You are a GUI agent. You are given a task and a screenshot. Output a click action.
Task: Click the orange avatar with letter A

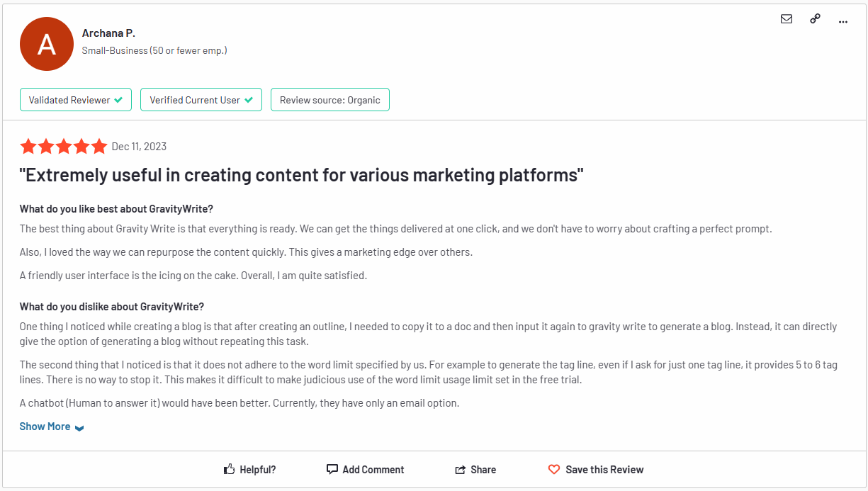pos(47,44)
